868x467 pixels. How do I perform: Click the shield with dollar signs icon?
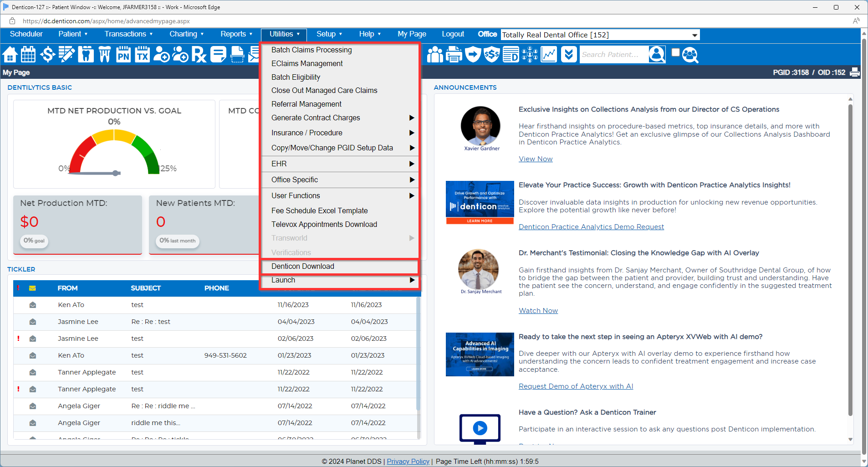492,55
